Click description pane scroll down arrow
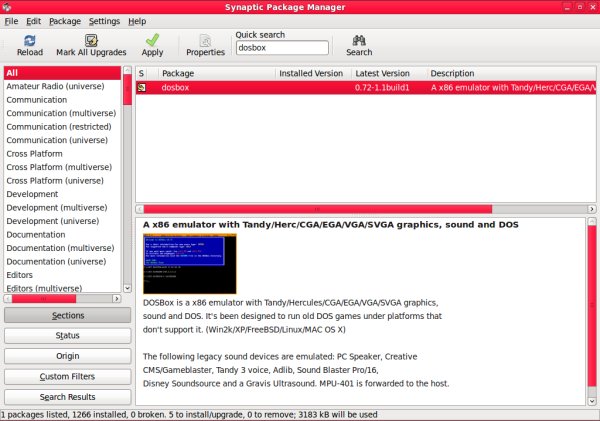 [592, 401]
